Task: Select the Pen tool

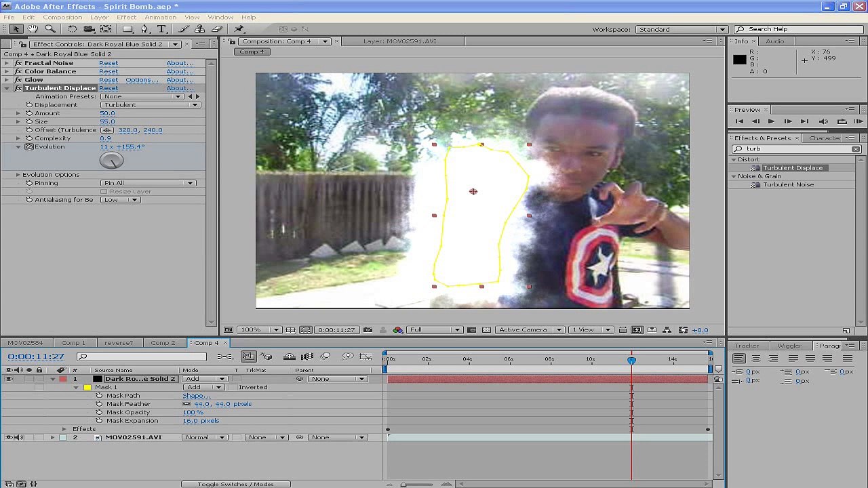Action: coord(144,29)
